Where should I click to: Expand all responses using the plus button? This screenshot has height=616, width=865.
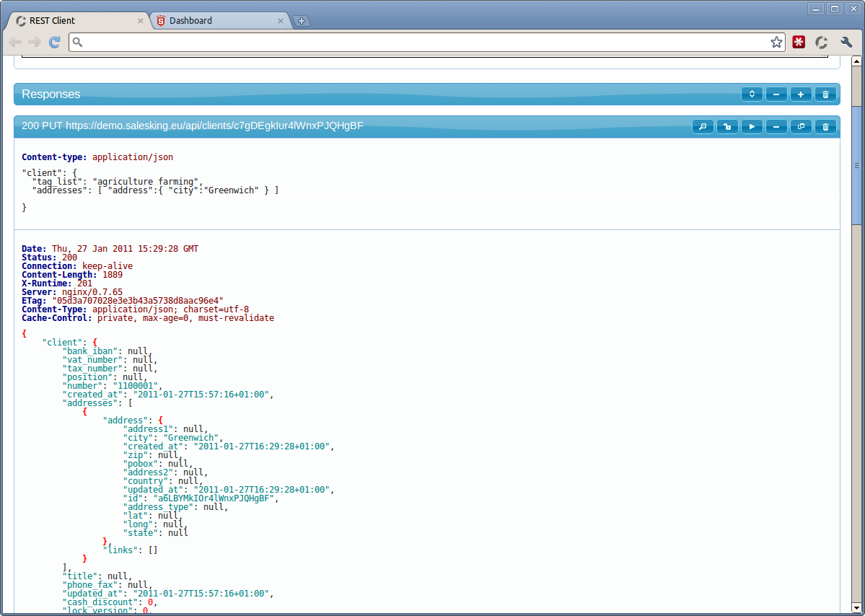(801, 94)
